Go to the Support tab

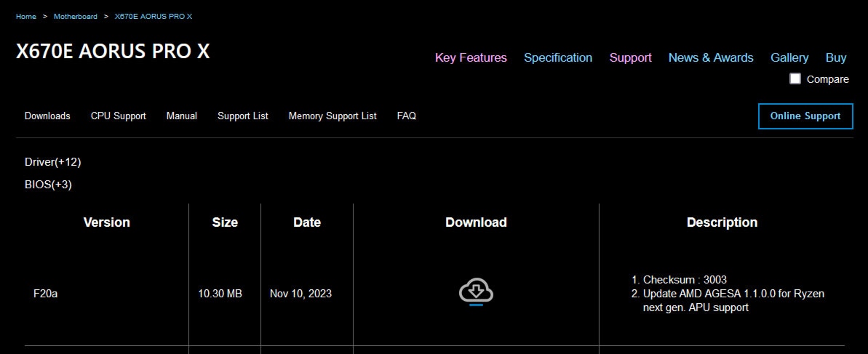630,57
